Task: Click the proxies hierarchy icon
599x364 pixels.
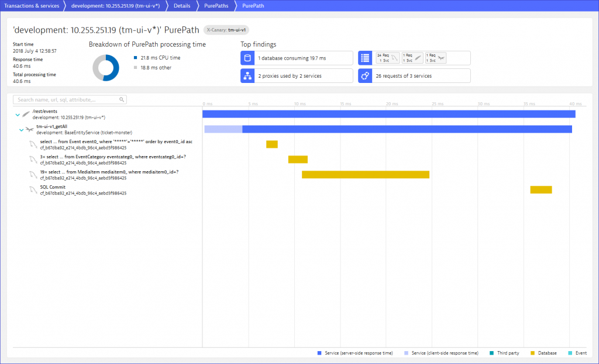Action: click(x=247, y=76)
